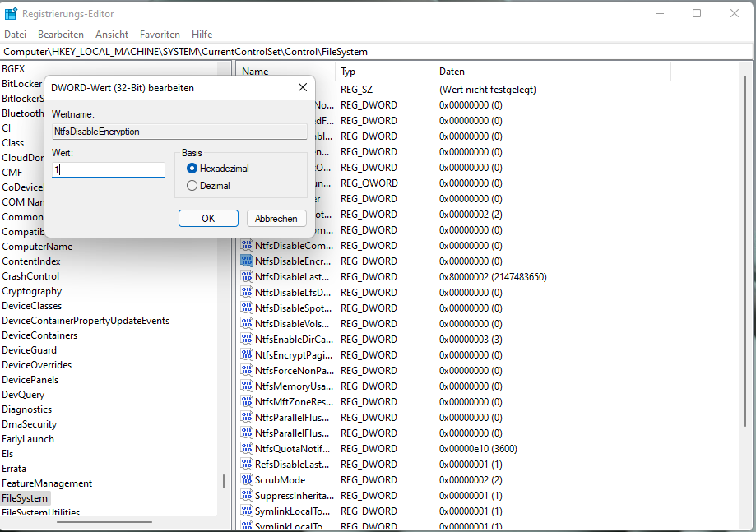This screenshot has height=532, width=756.
Task: Click the NtfsDisableSpot... value icon
Action: (247, 308)
